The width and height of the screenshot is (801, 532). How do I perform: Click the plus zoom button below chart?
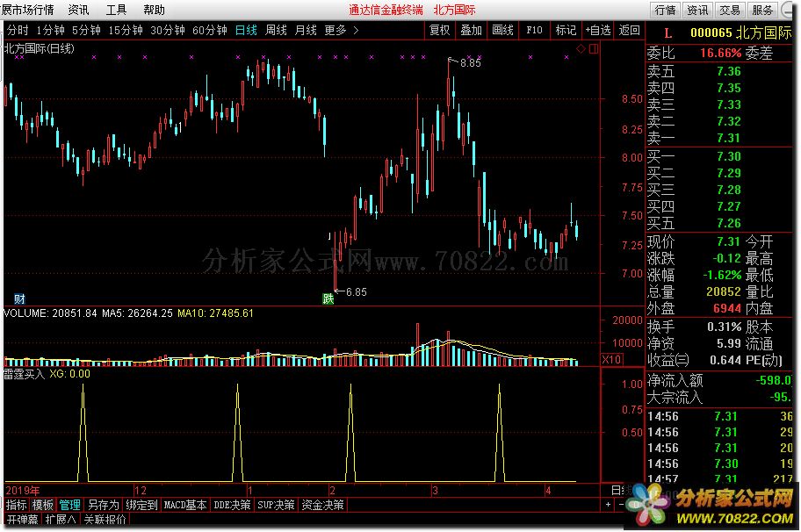coord(608,505)
